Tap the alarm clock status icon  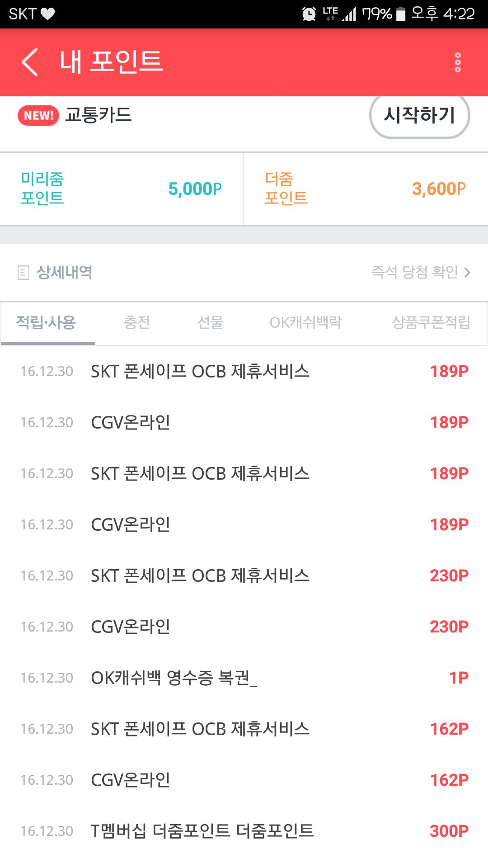pos(309,14)
